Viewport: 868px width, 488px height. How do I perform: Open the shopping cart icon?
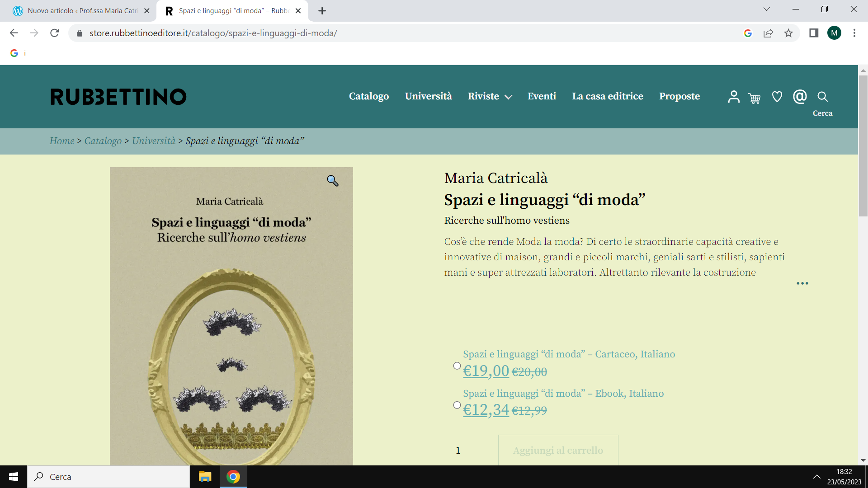pyautogui.click(x=754, y=98)
